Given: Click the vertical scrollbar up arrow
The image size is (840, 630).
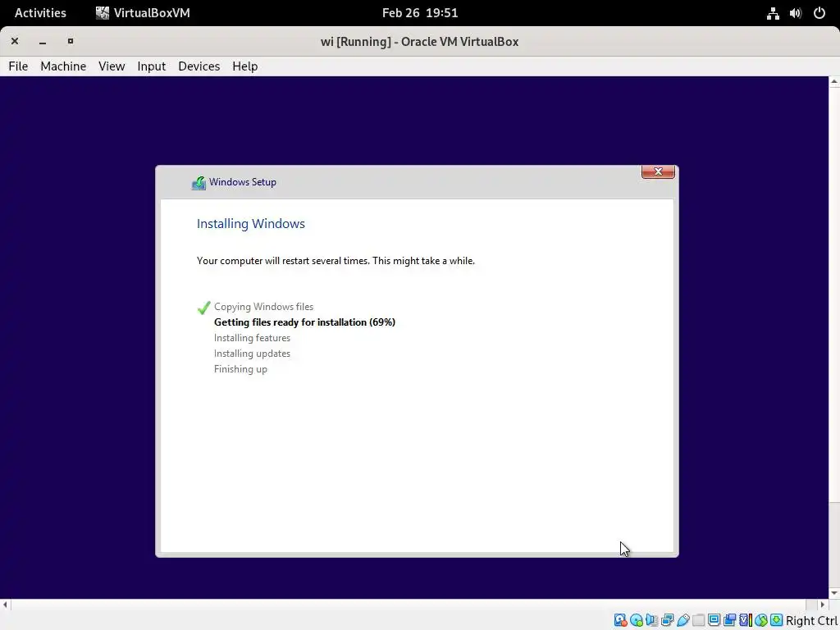Looking at the screenshot, I should [x=834, y=82].
